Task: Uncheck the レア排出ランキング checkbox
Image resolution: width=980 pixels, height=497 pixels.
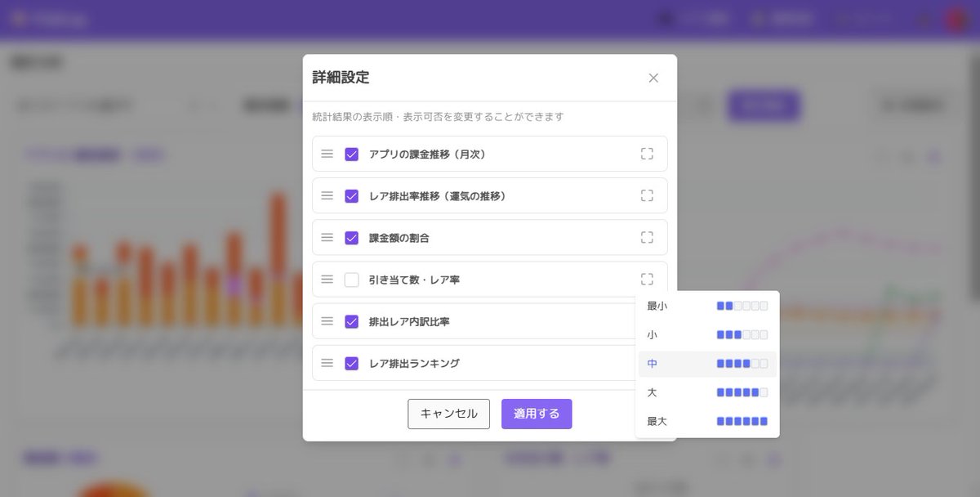Action: (352, 363)
